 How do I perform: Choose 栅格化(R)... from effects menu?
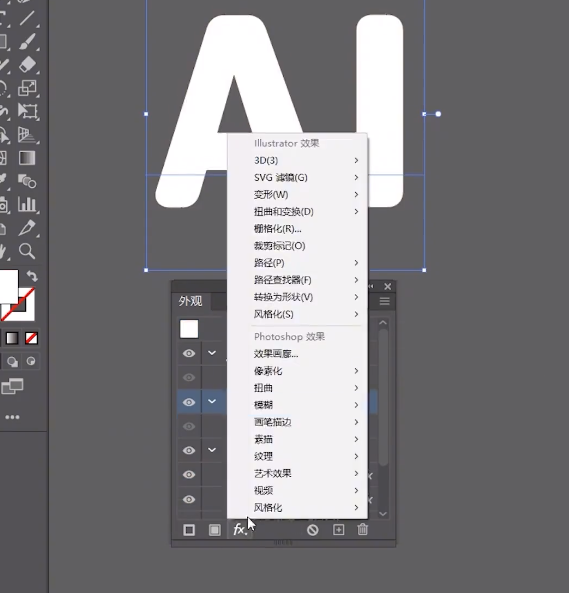point(297,229)
